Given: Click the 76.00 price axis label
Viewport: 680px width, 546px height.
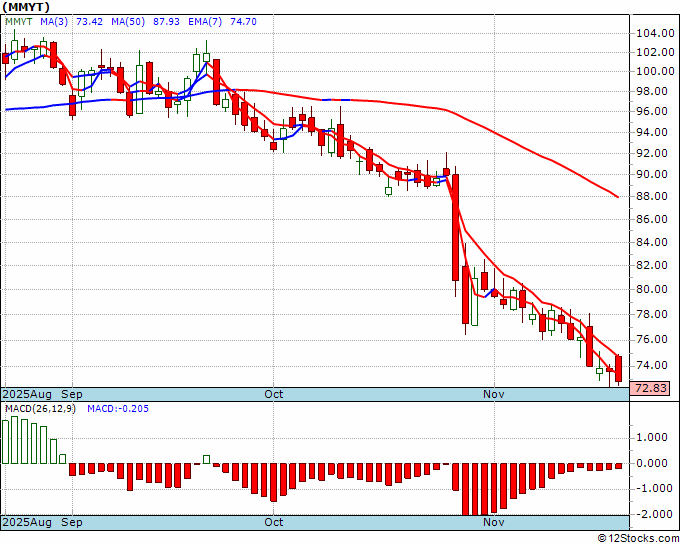Looking at the screenshot, I should pyautogui.click(x=652, y=339).
